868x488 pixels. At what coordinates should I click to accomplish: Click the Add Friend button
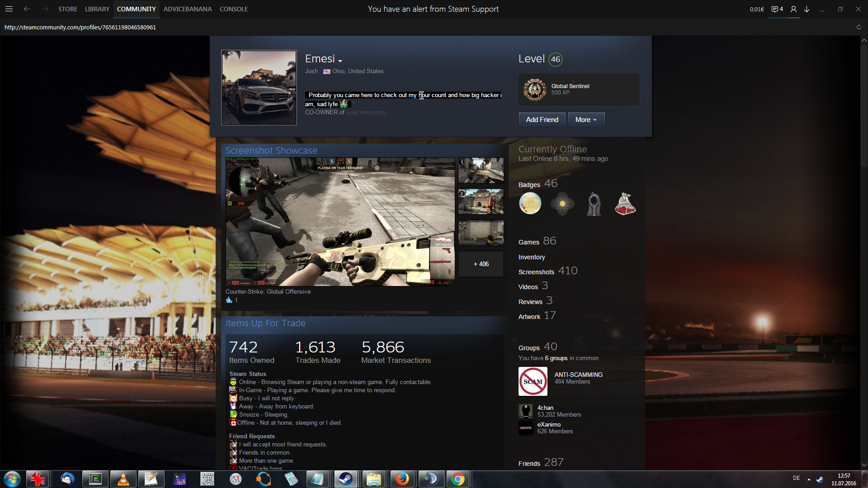542,120
